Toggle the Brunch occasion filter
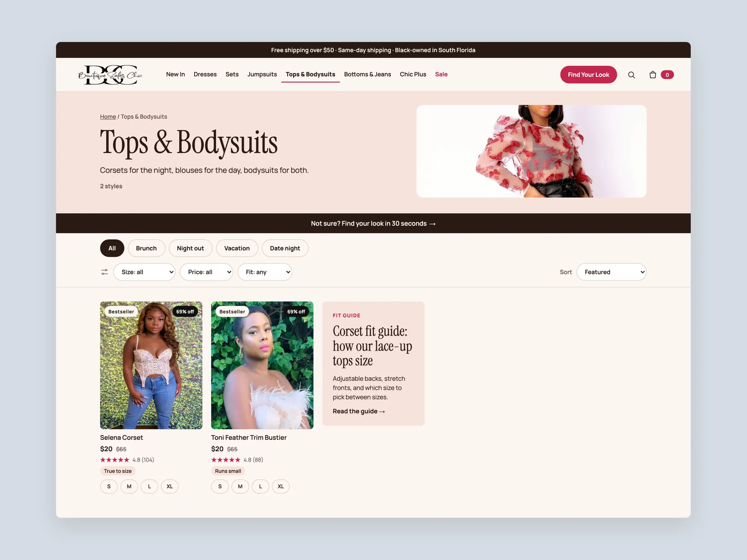 pyautogui.click(x=146, y=248)
